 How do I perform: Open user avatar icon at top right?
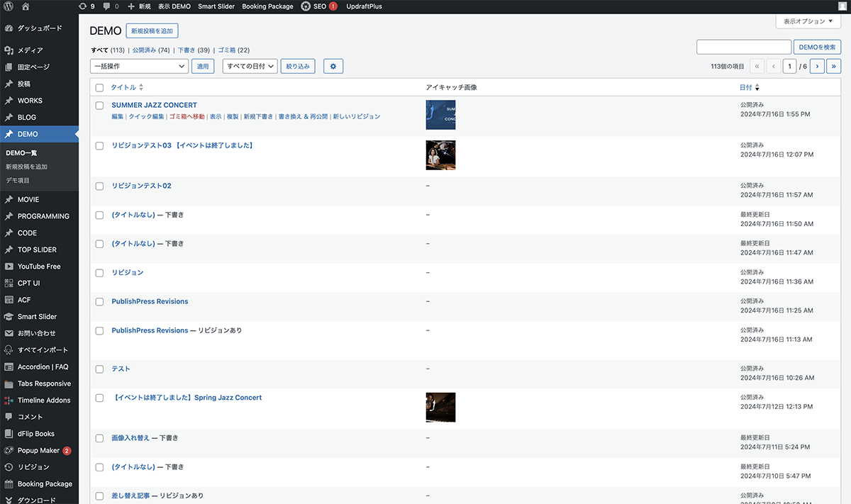842,6
